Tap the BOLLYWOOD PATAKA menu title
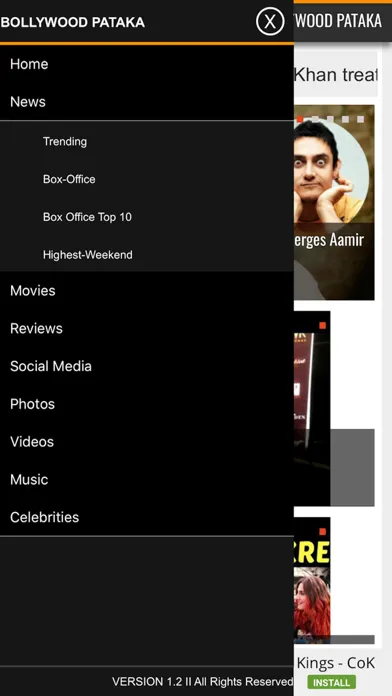The height and width of the screenshot is (696, 392). [x=72, y=22]
